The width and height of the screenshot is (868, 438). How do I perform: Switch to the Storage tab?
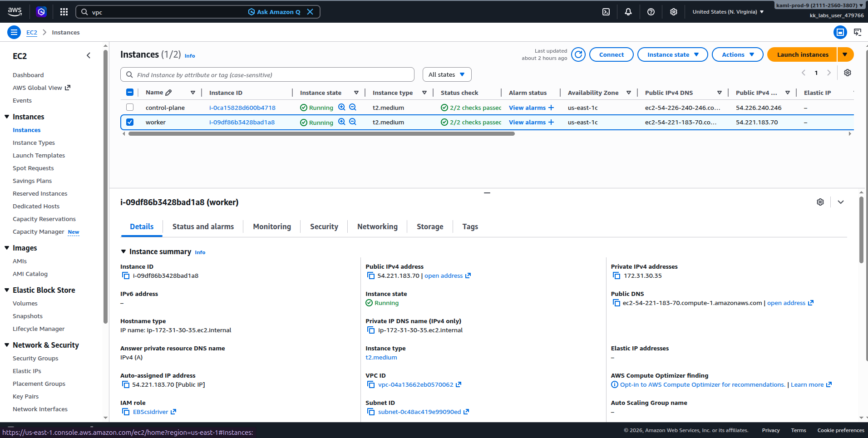click(430, 226)
